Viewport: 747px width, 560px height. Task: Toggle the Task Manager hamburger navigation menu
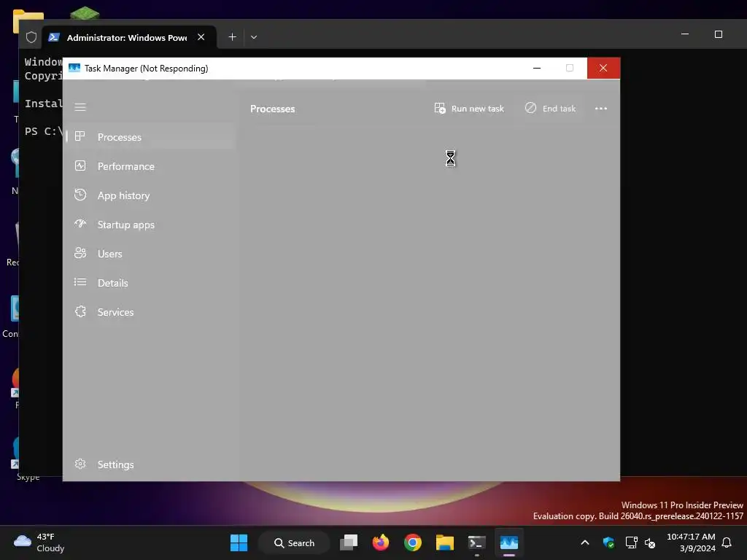click(80, 107)
